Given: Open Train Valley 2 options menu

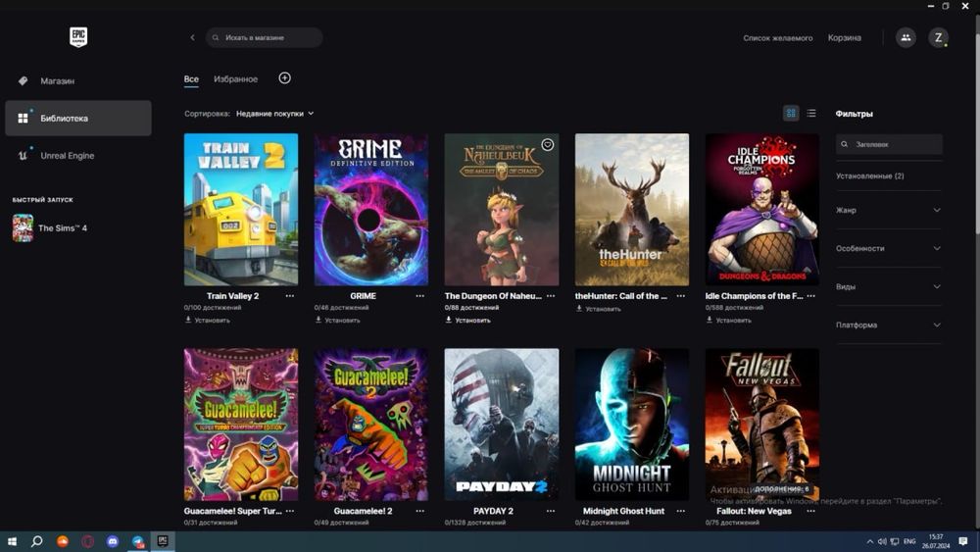Looking at the screenshot, I should (x=290, y=296).
